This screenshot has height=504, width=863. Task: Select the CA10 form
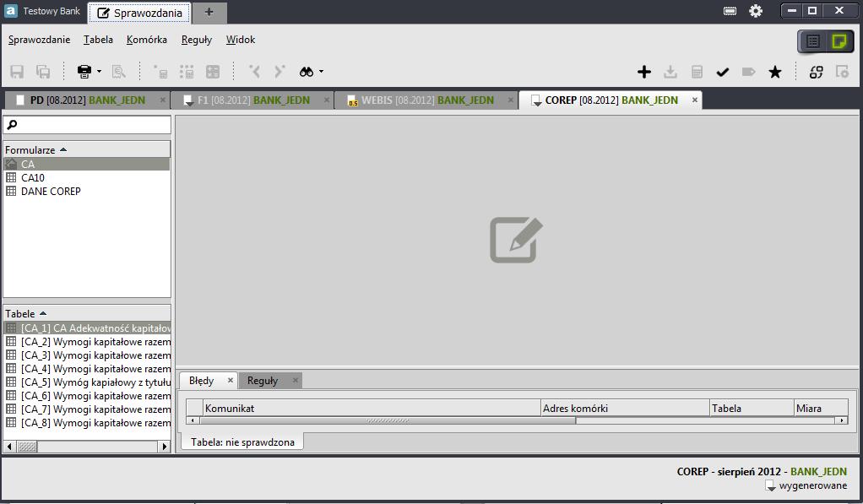87,178
